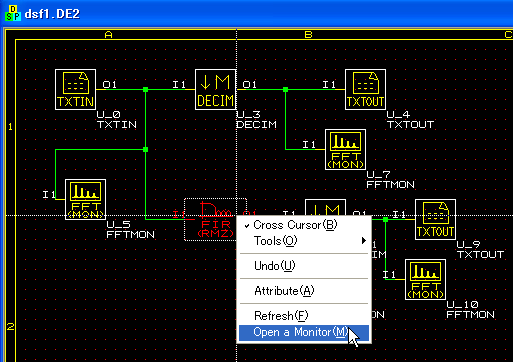
Task: Click the junction node left of TXTOUT U_9
Action: coord(385,219)
